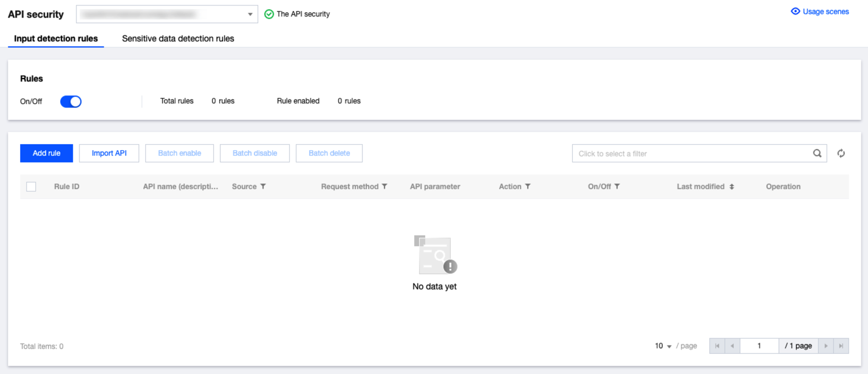This screenshot has height=374, width=868.
Task: Check the select-all rules checkbox
Action: point(31,187)
